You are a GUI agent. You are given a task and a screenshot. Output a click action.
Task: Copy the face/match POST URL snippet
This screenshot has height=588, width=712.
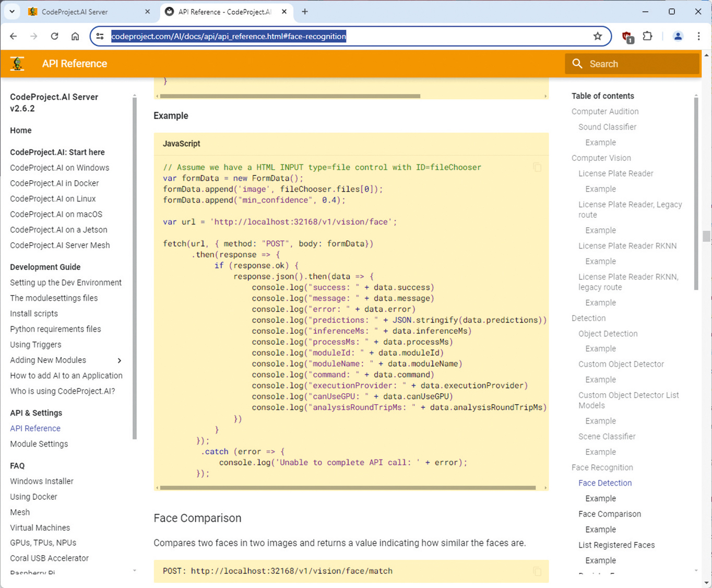click(537, 571)
